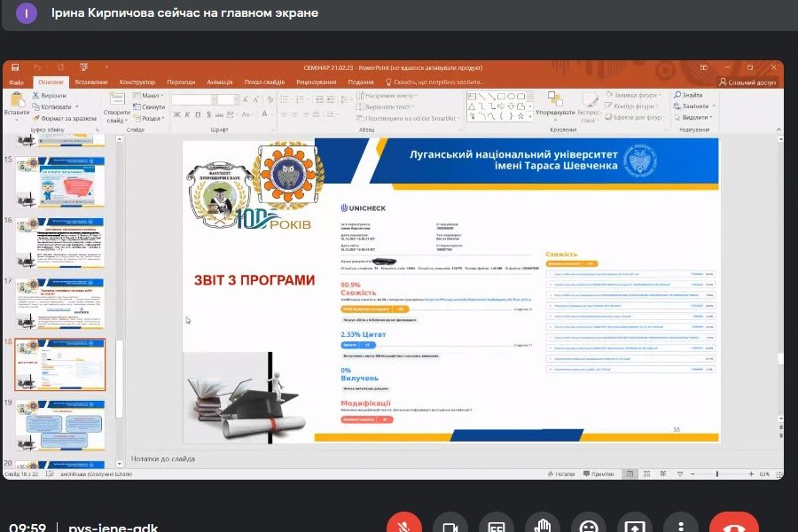Select slide 15 thumbnail
798x532 pixels.
(x=60, y=181)
